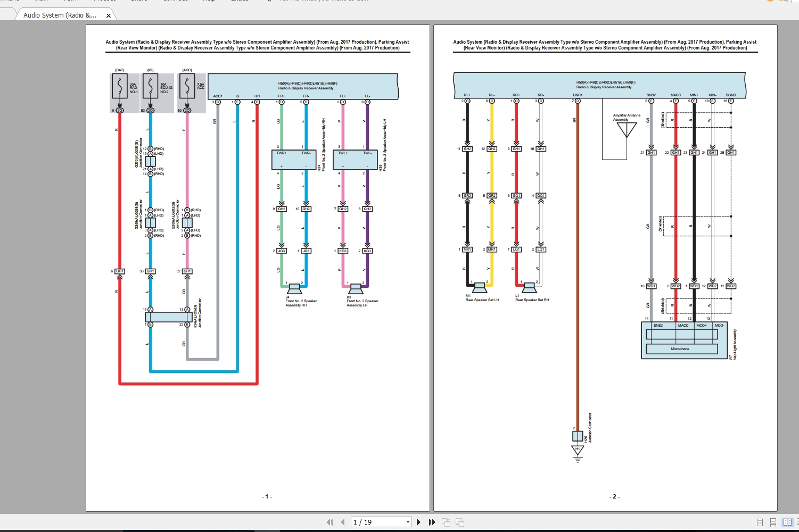Click the SGND terminal label
Viewport: 799px width, 532px height.
coord(731,95)
